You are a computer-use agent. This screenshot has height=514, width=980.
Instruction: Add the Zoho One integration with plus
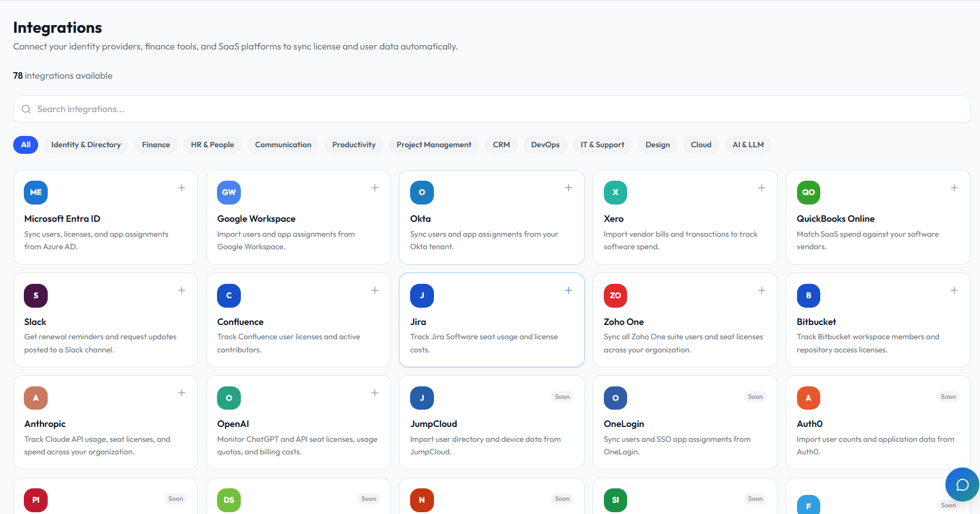[x=762, y=290]
